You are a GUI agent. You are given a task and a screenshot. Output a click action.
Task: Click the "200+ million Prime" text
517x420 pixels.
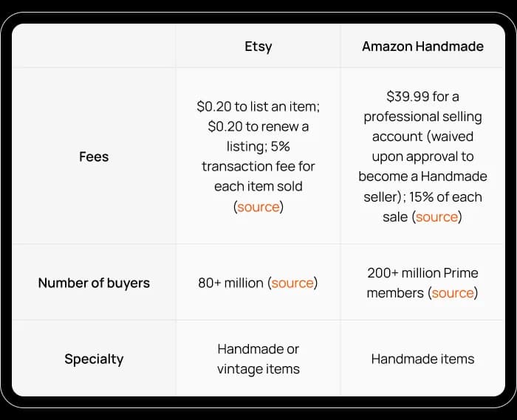[422, 272]
